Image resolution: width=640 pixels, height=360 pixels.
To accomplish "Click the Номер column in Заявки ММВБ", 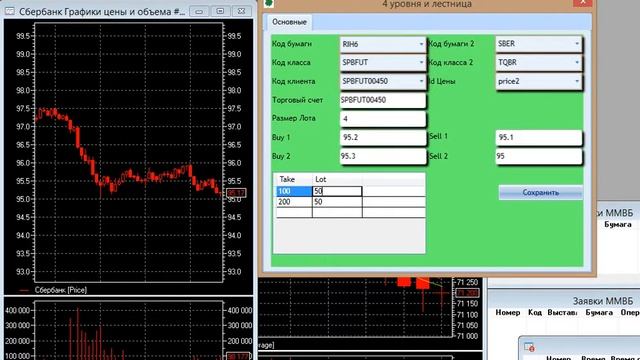I will point(508,312).
